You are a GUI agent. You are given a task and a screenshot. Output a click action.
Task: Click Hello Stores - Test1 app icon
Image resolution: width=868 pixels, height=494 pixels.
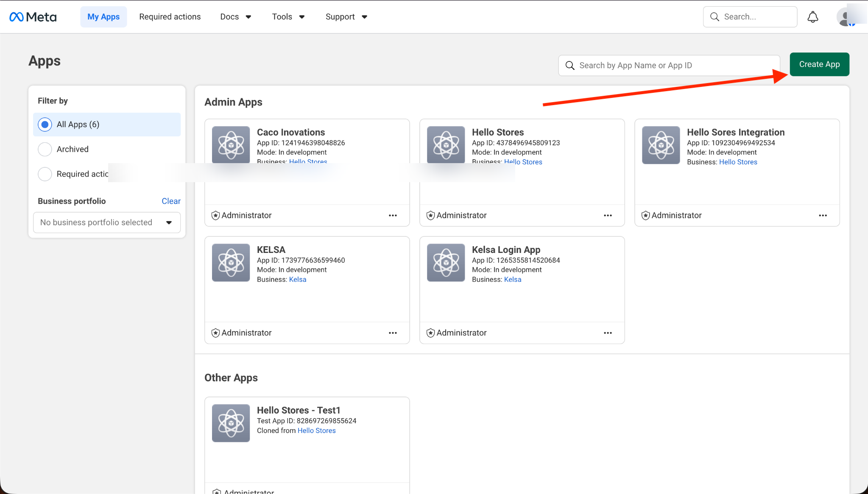[231, 423]
